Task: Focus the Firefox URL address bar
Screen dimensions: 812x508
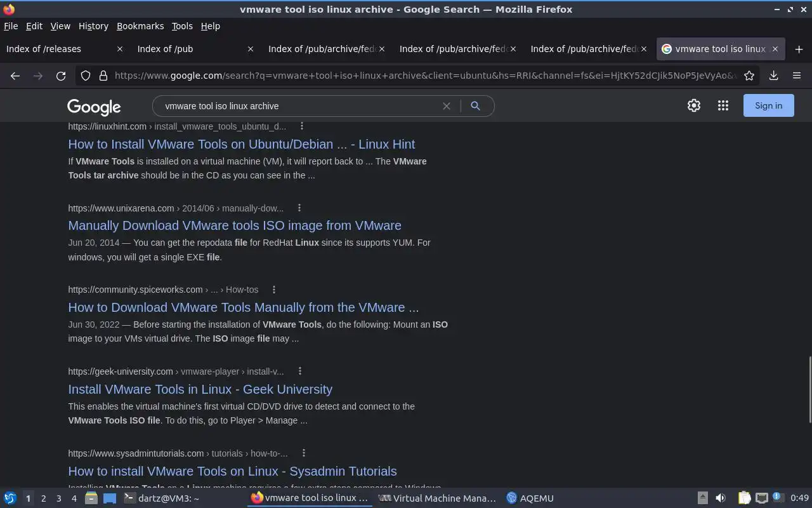Action: [424, 76]
